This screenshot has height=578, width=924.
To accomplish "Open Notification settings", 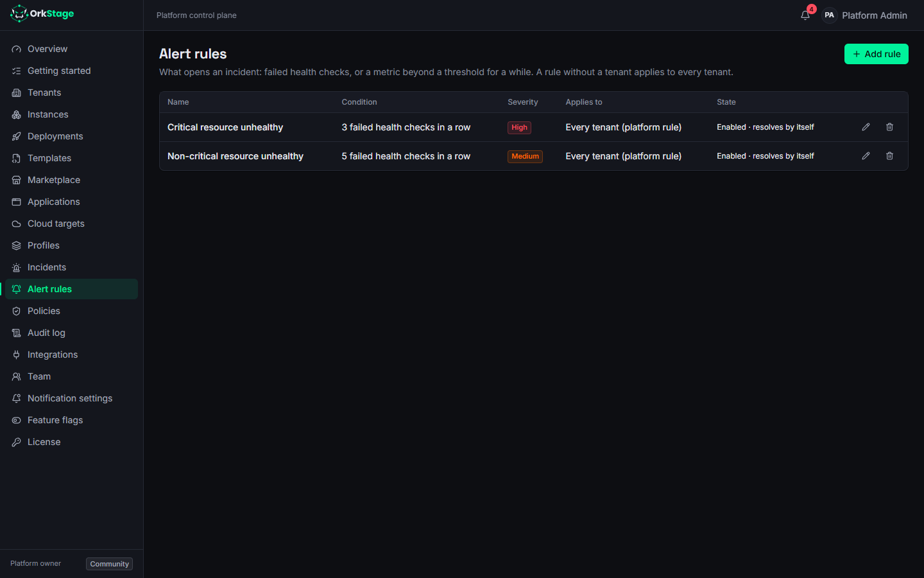I will click(71, 398).
